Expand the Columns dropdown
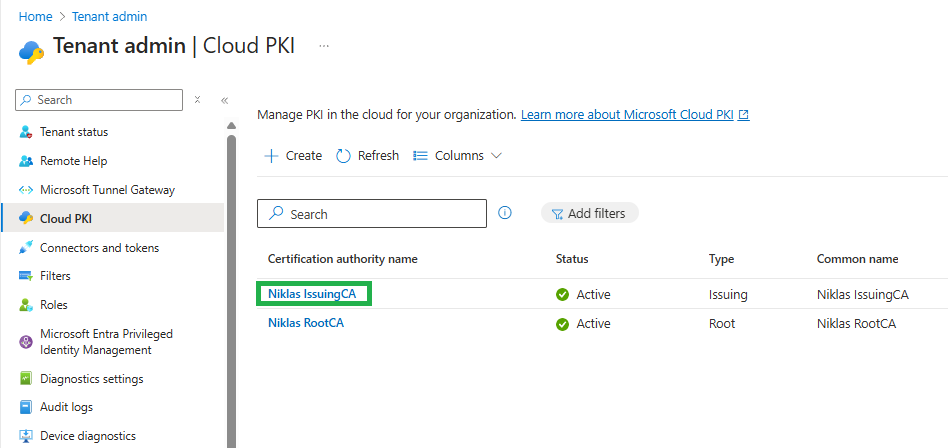Screen dimensions: 948x448 [x=457, y=156]
